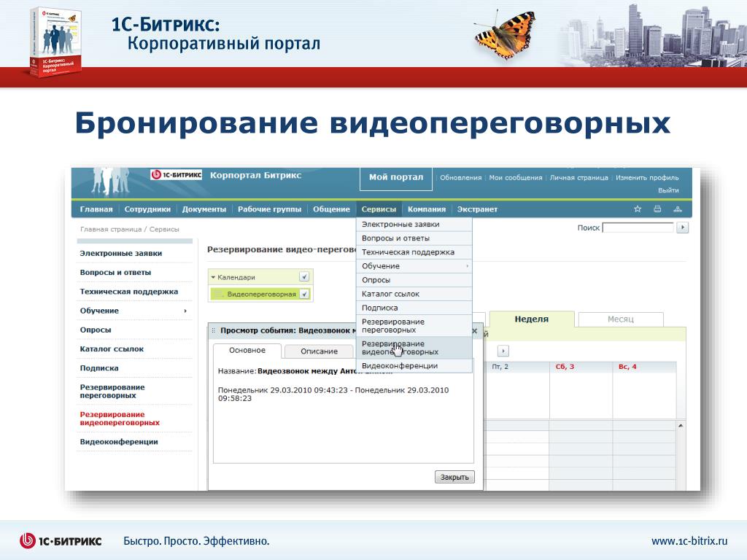Image resolution: width=747 pixels, height=560 pixels.
Task: Select Видеоконференции in the dropdown menu
Action: tap(414, 366)
